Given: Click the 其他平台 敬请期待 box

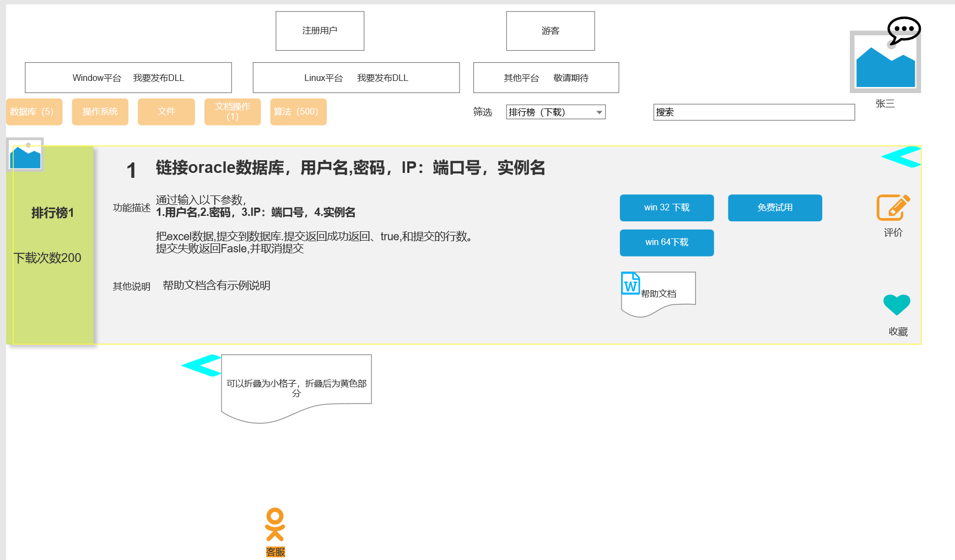Looking at the screenshot, I should (546, 78).
